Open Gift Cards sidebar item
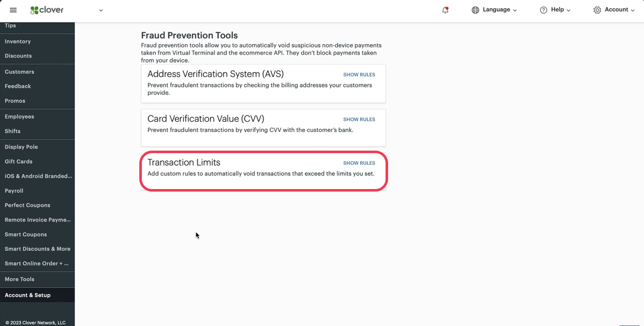This screenshot has width=644, height=326. [19, 162]
